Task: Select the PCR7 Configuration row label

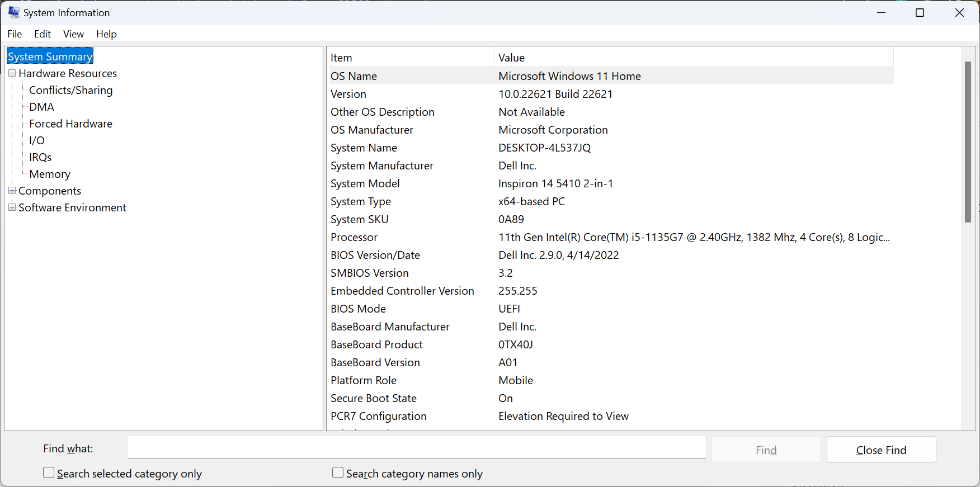Action: click(x=379, y=416)
